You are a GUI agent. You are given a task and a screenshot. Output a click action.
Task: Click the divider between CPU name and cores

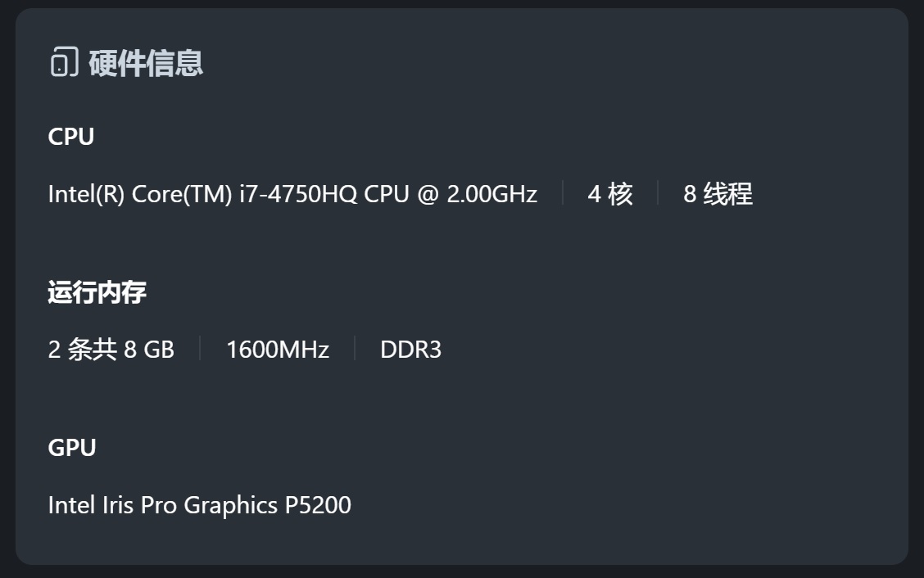(563, 192)
